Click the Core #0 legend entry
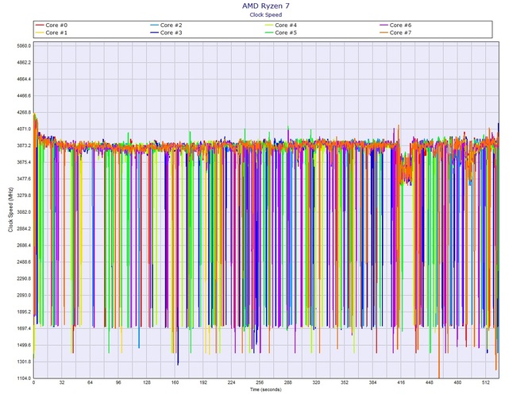Viewport: 532px width, 399px height. tap(52, 25)
